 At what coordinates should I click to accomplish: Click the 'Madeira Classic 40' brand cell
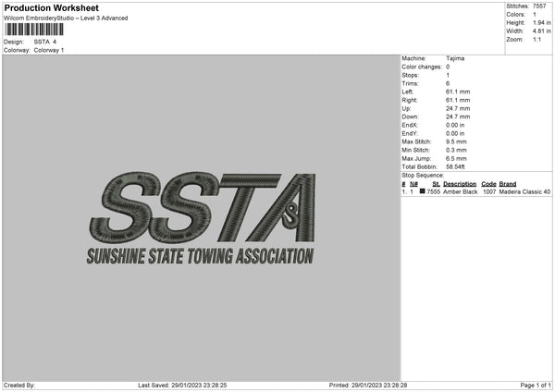click(524, 191)
